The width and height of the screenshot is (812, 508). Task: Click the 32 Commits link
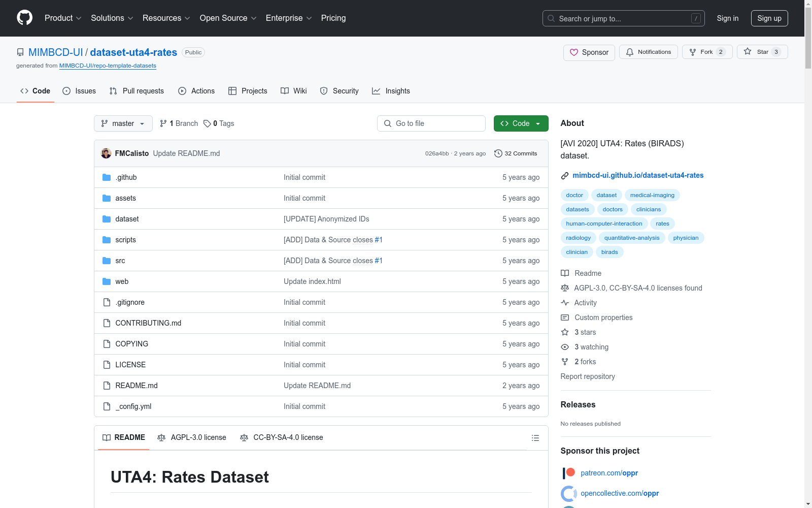point(516,153)
